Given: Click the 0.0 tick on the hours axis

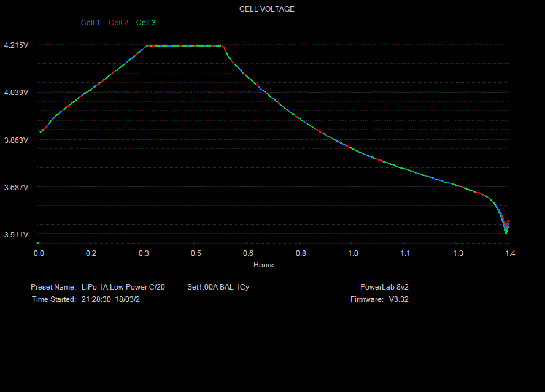Looking at the screenshot, I should click(x=39, y=253).
